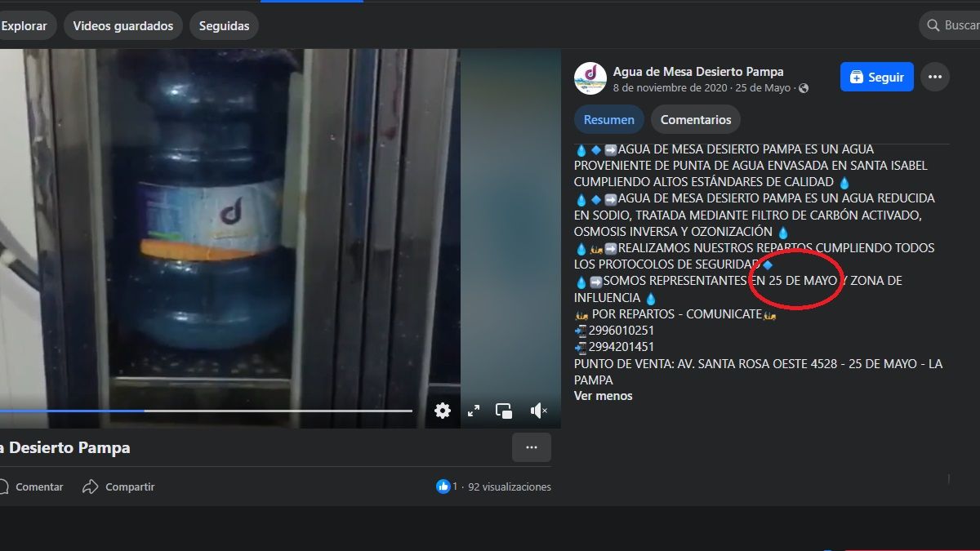Select Videos guardados in the top menu
Screen dimensions: 980x551
[122, 25]
